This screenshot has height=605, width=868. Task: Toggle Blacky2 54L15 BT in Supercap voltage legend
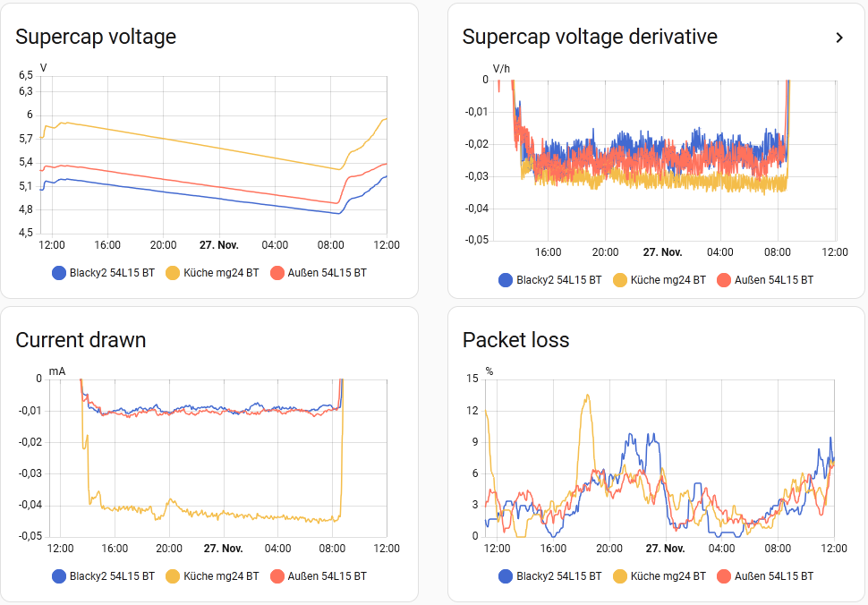103,272
